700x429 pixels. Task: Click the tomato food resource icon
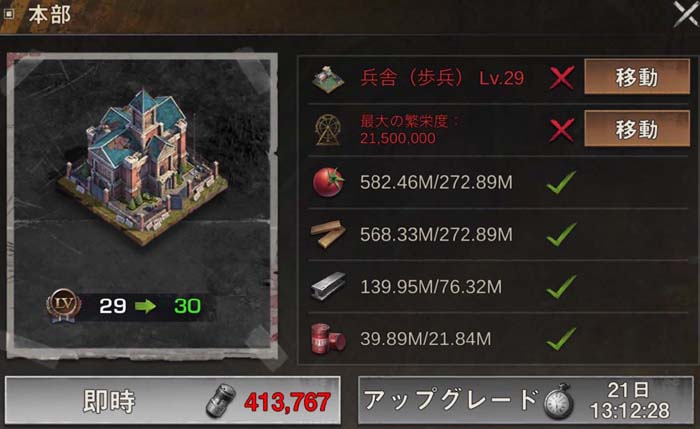click(328, 182)
